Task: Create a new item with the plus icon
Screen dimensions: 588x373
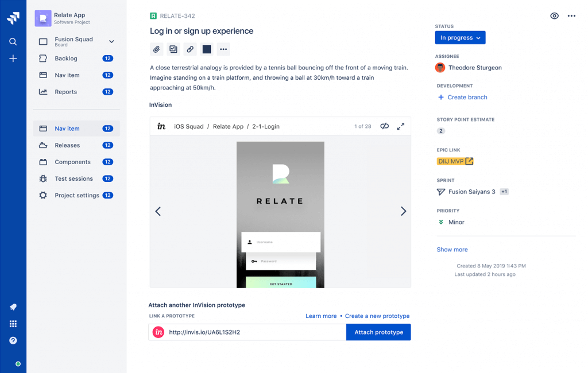Action: tap(13, 58)
